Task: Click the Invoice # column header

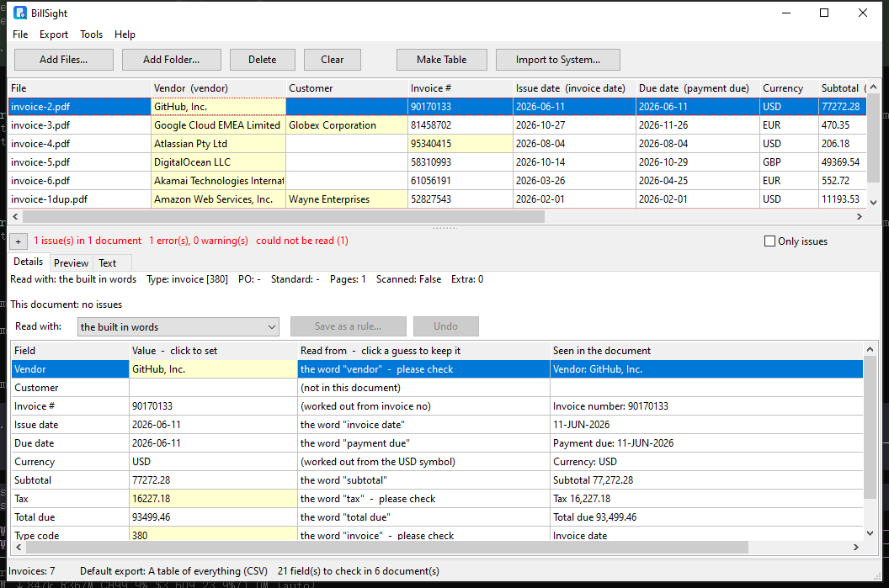Action: 460,88
